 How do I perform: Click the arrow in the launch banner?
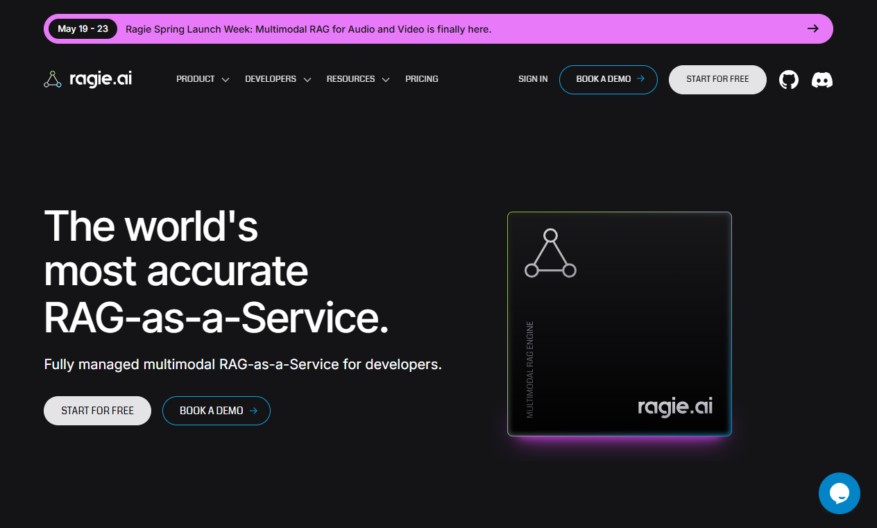(x=813, y=29)
